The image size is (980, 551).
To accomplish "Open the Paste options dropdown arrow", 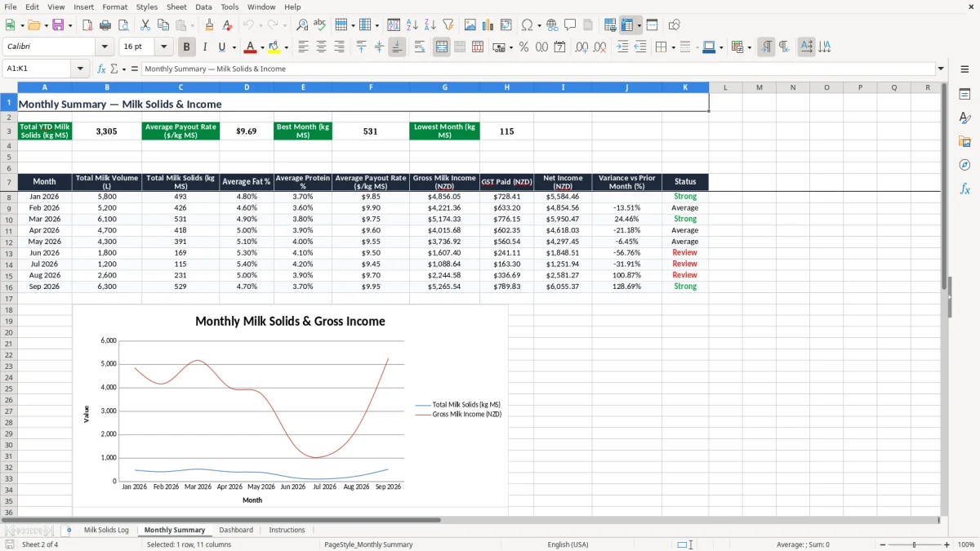I will pos(192,25).
